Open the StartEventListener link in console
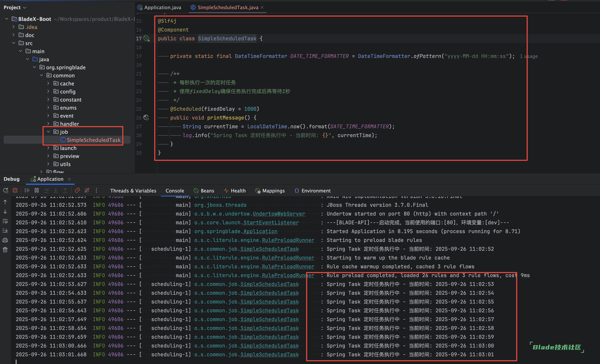600x364 pixels. [271, 223]
